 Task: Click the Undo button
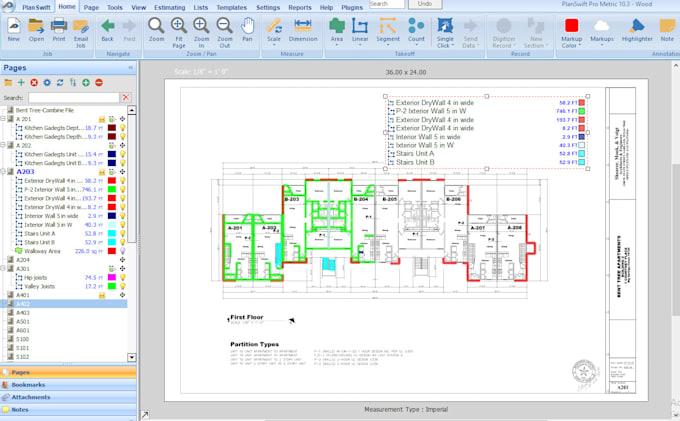tap(425, 4)
